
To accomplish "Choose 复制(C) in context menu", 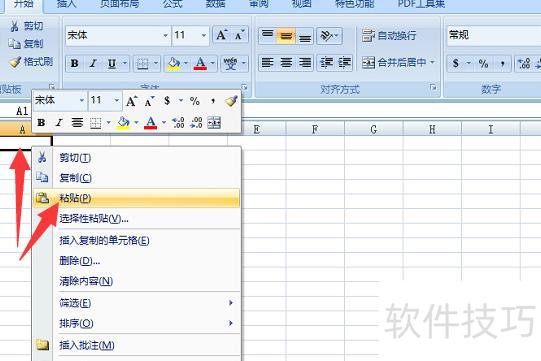I will click(137, 178).
